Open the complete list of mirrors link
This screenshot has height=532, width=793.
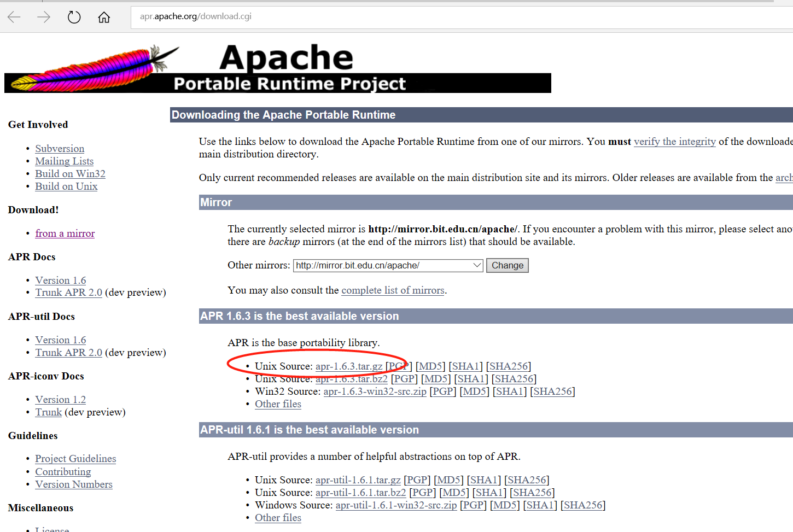point(393,290)
